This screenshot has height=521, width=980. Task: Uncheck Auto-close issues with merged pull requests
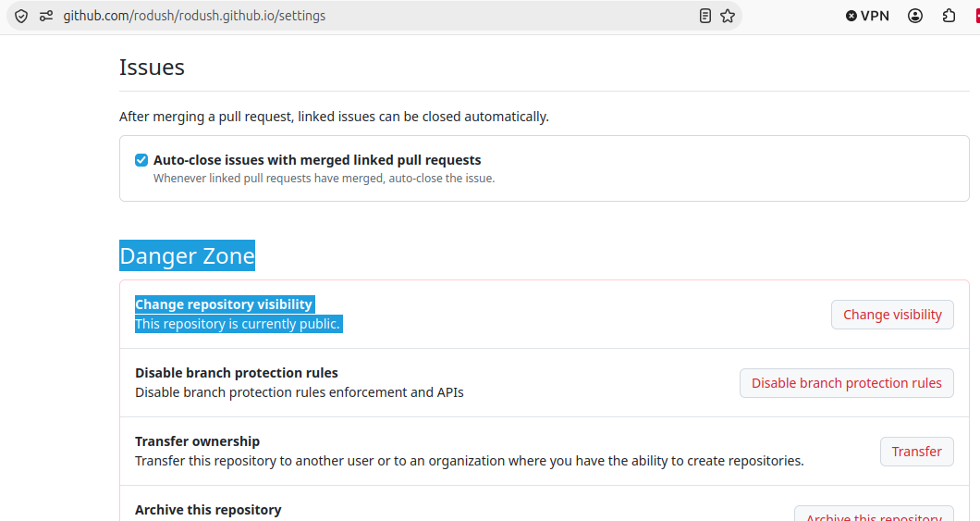141,160
